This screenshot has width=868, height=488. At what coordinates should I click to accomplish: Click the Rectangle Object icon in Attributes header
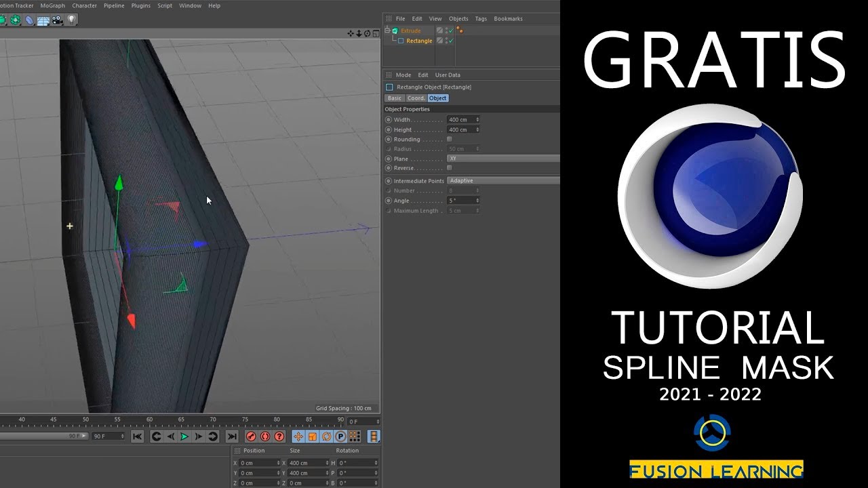[389, 87]
